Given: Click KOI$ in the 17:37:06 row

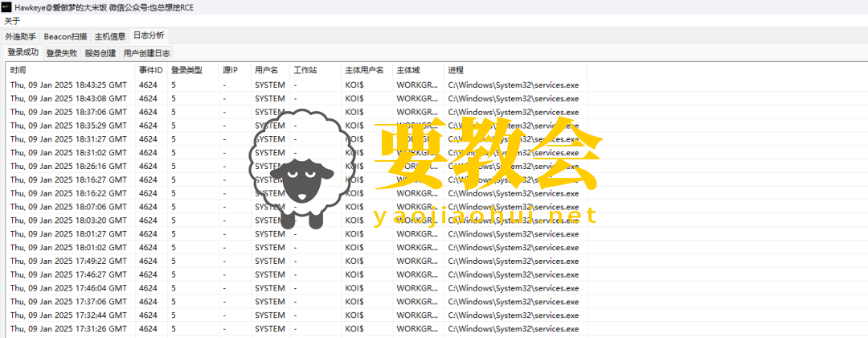Looking at the screenshot, I should pos(354,302).
